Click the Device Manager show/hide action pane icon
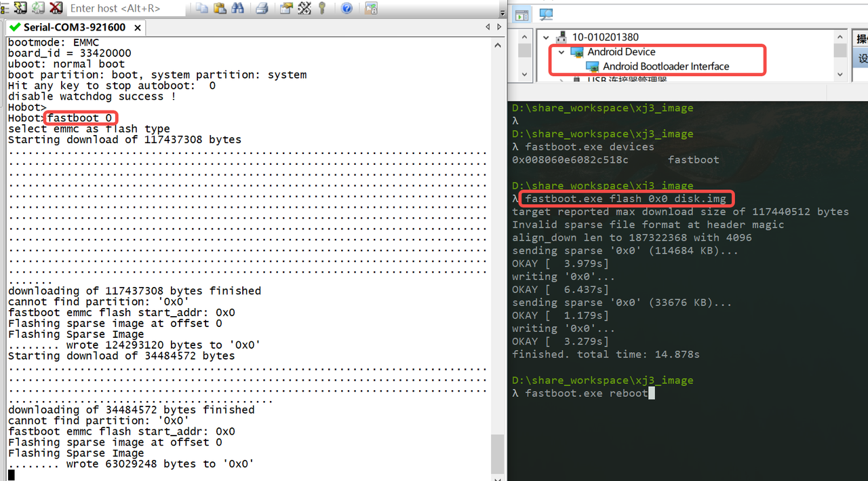The image size is (868, 481). 521,14
